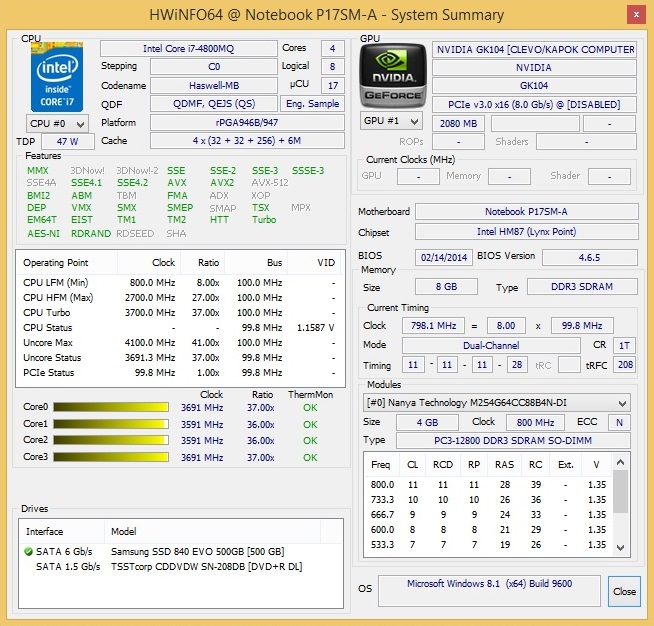Click the grayed AVX-512 feature label
This screenshot has height=626, width=654.
pos(270,183)
